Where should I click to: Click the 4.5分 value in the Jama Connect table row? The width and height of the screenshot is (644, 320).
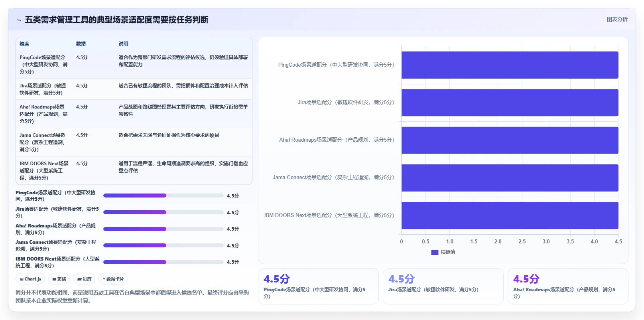(x=82, y=135)
